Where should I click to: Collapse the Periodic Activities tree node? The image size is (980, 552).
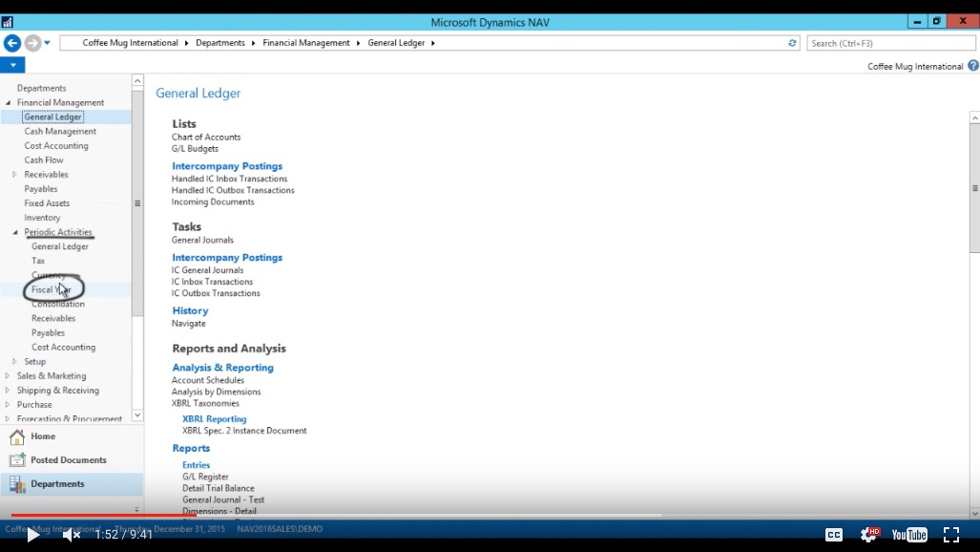click(x=15, y=232)
